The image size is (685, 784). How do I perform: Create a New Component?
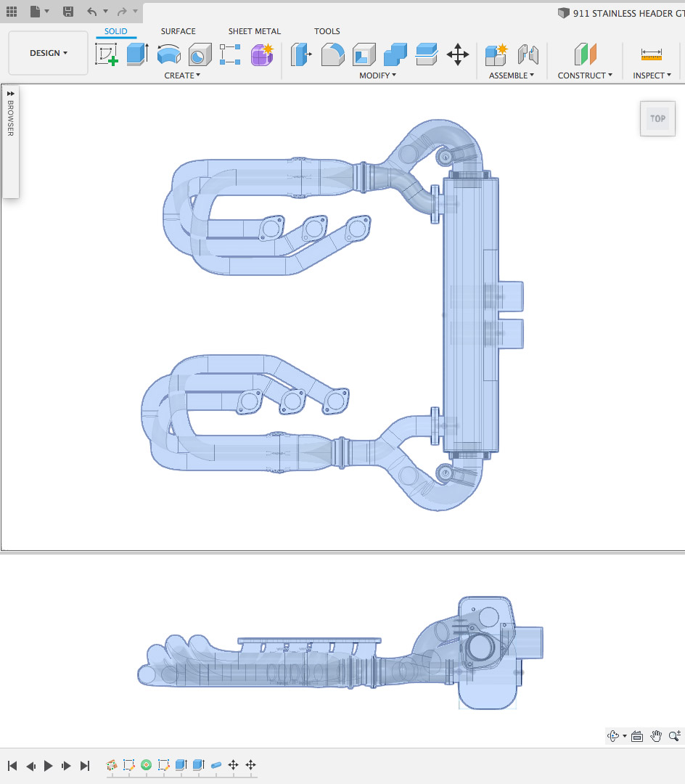496,54
